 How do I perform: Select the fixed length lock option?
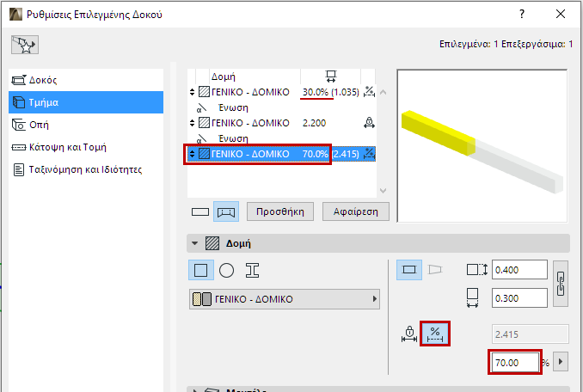click(409, 334)
